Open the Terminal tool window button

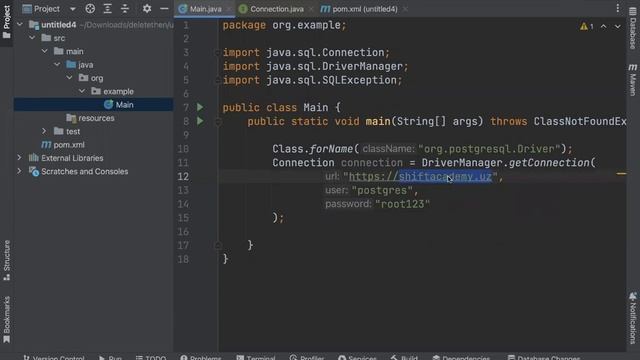(256, 357)
